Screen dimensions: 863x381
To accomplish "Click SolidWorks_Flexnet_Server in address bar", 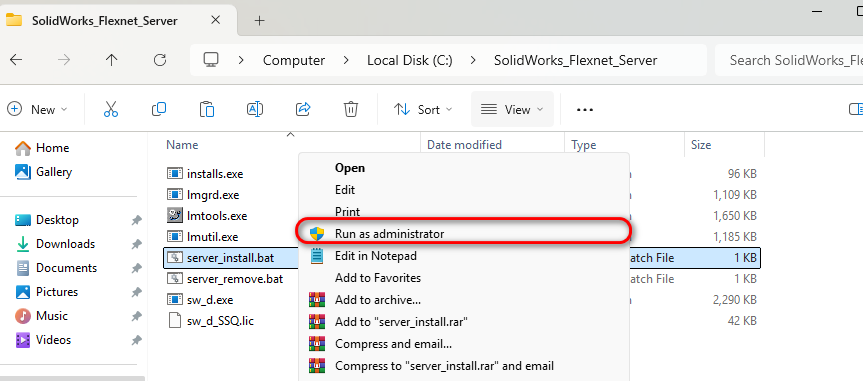I will click(575, 60).
